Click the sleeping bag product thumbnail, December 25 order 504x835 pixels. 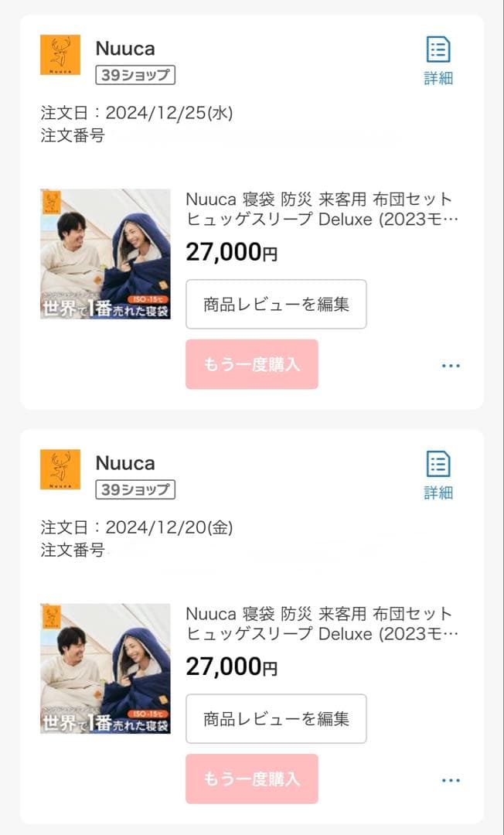point(106,255)
